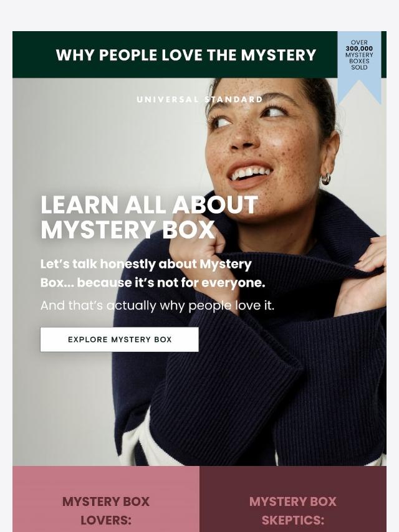Click the Explore Mystery Box button

click(119, 340)
